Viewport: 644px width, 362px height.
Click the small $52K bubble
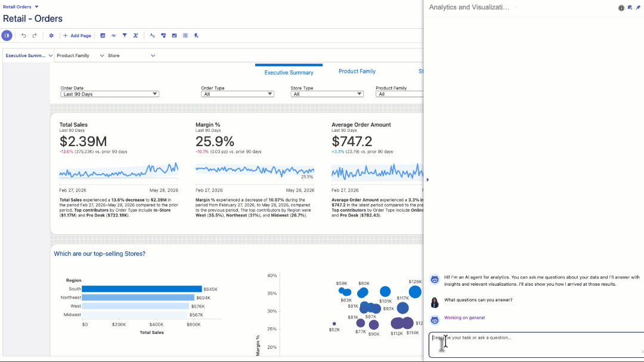pos(335,324)
